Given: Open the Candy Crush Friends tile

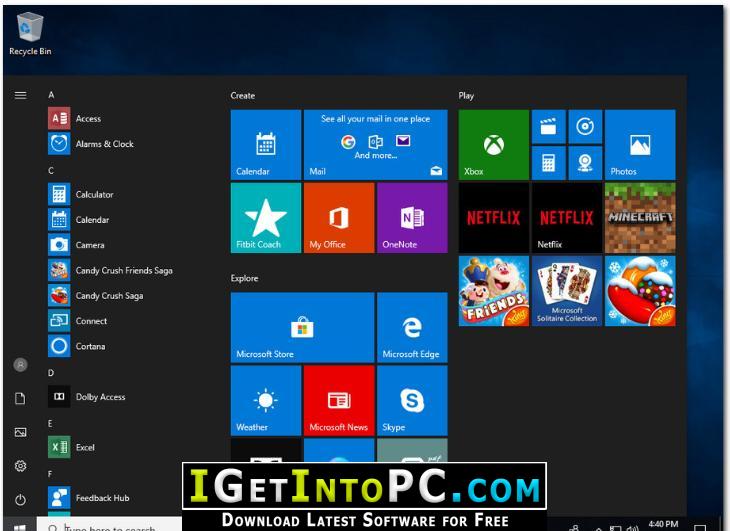Looking at the screenshot, I should point(493,291).
